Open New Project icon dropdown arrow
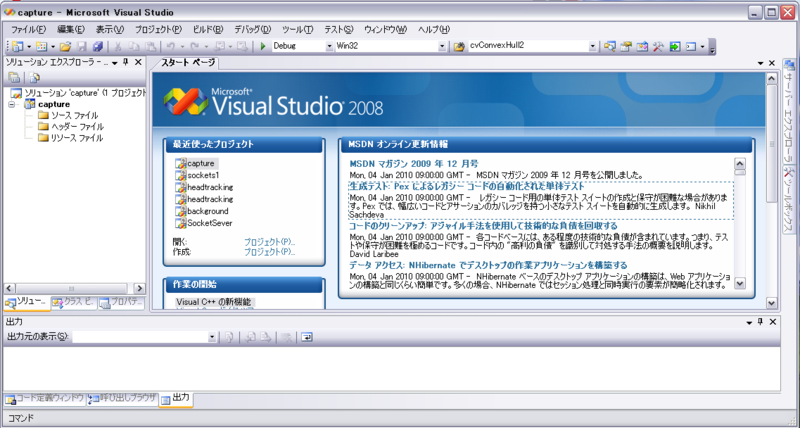Screen dimensions: 800x428 point(29,46)
